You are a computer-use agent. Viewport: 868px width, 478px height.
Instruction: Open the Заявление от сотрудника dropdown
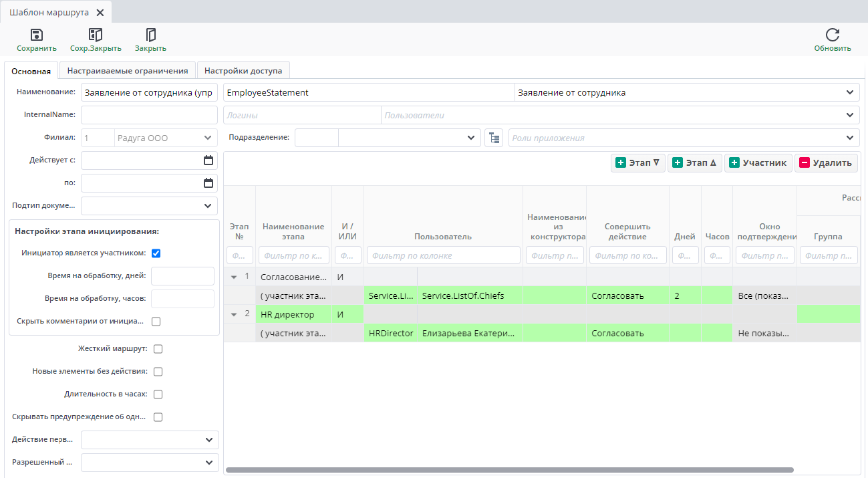tap(850, 93)
